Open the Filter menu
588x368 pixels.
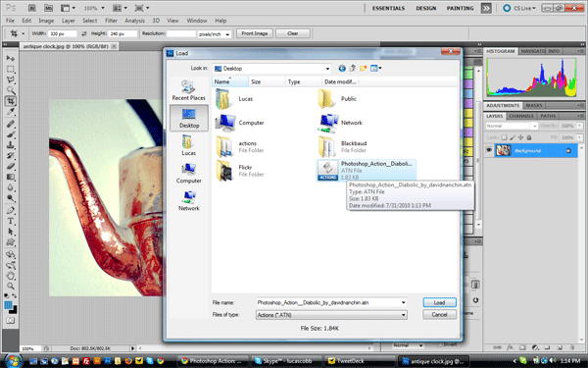click(x=111, y=21)
